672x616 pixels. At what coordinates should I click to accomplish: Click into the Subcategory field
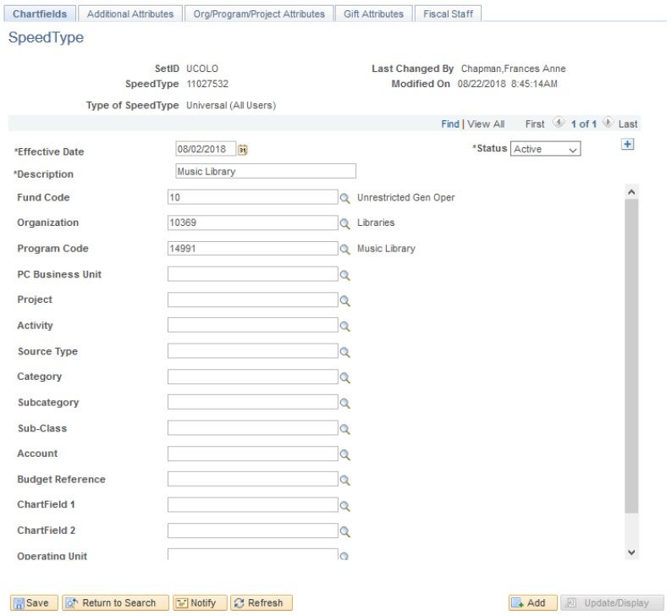253,402
